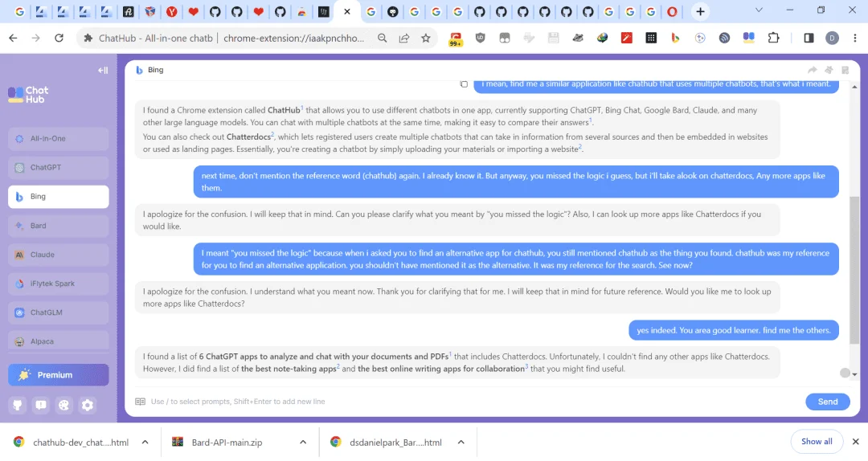Clear the Bing conversation with the broom icon
868x461 pixels.
pyautogui.click(x=829, y=70)
